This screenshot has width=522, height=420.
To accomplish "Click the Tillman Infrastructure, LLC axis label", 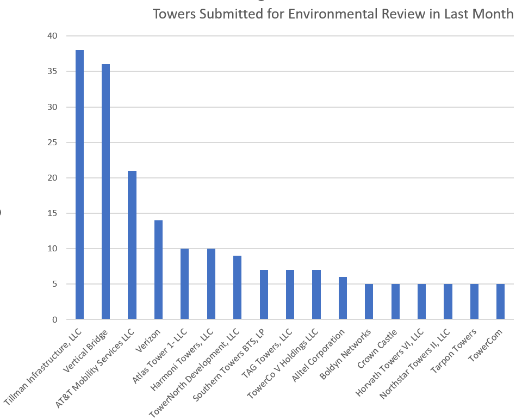I will [x=42, y=367].
